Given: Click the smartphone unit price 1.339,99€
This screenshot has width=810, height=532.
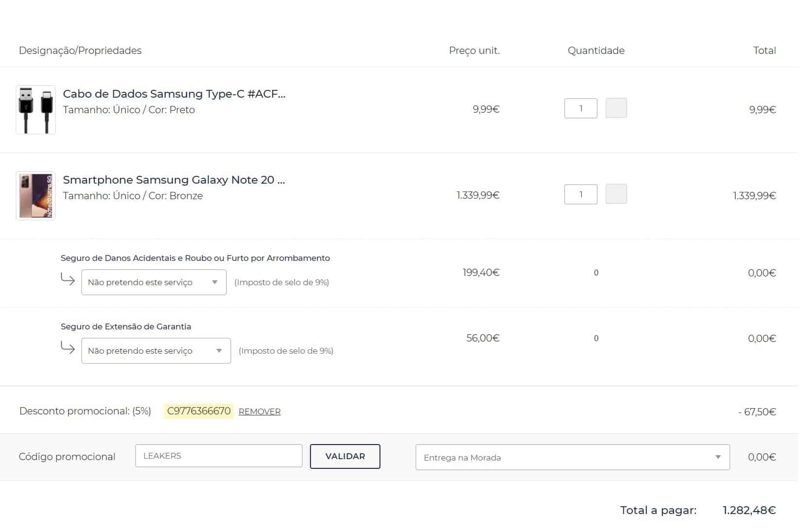Looking at the screenshot, I should tap(478, 195).
